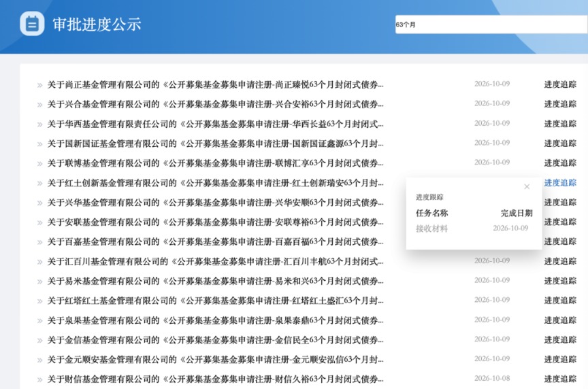Open the 华西基金 华西长益63个月 entry
The width and height of the screenshot is (588, 389).
click(215, 124)
